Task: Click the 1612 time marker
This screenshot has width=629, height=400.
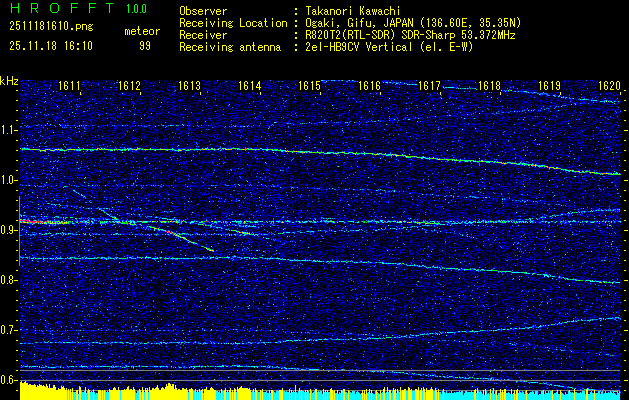Action: coord(130,87)
